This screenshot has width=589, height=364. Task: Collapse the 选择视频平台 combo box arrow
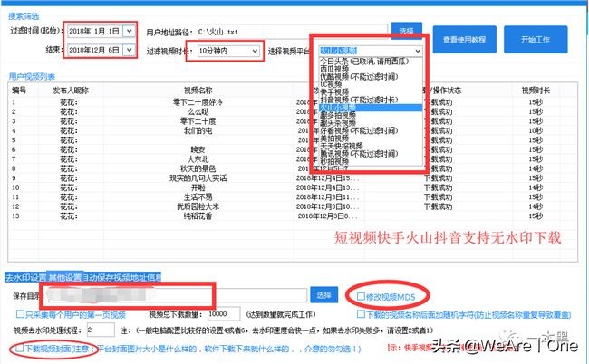[418, 51]
